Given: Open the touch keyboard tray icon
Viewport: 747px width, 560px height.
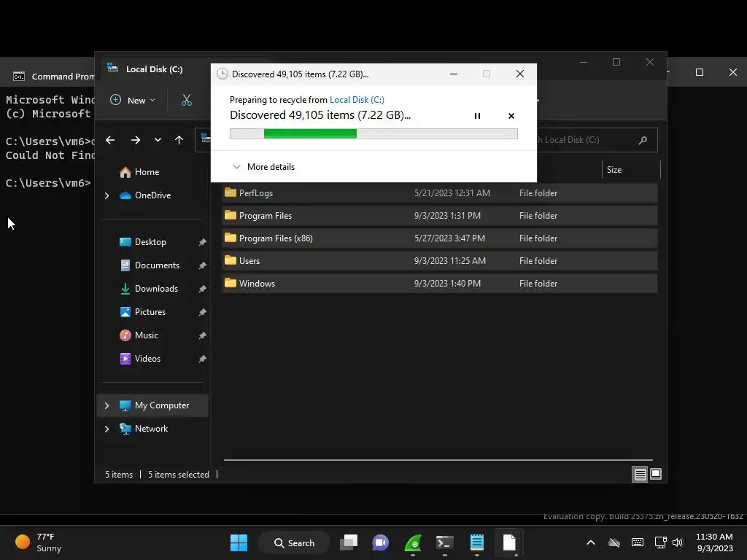Looking at the screenshot, I should [x=638, y=542].
